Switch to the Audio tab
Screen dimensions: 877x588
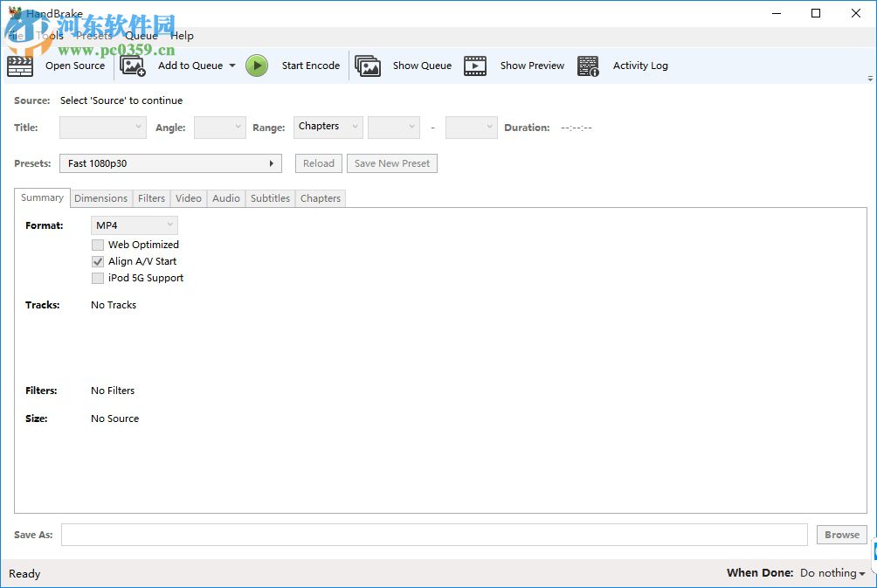[226, 198]
